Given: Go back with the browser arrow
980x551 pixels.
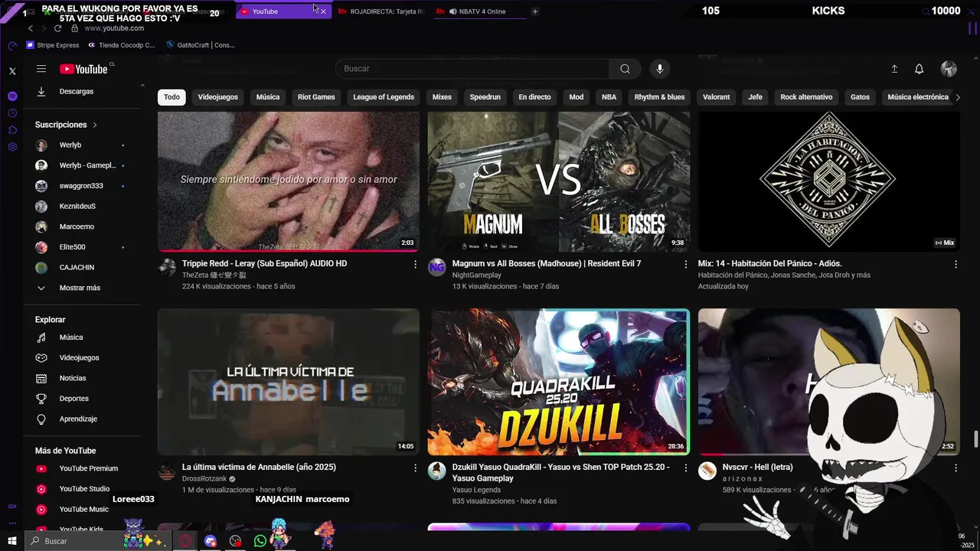Looking at the screenshot, I should tap(31, 28).
